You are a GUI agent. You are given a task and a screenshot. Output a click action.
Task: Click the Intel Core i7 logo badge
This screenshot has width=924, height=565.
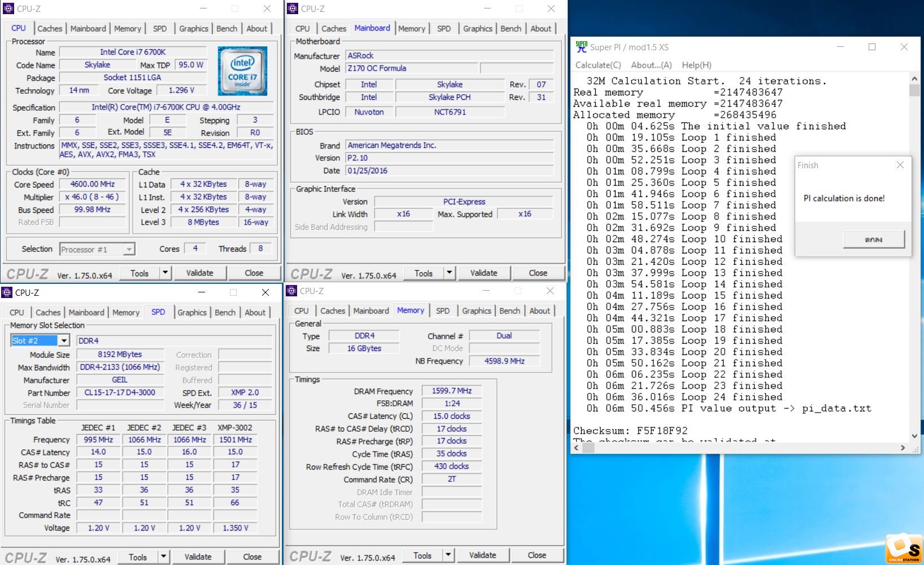click(x=243, y=71)
